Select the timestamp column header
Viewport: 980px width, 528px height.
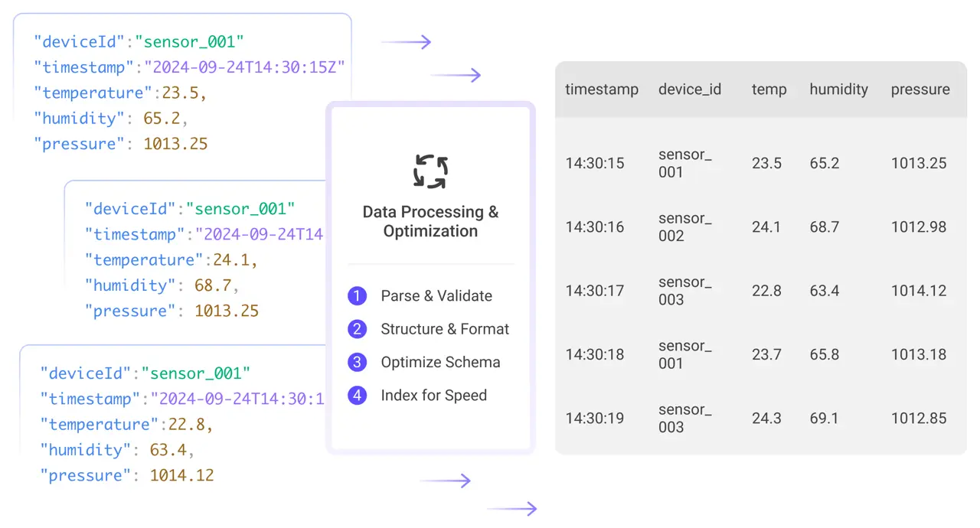point(601,90)
